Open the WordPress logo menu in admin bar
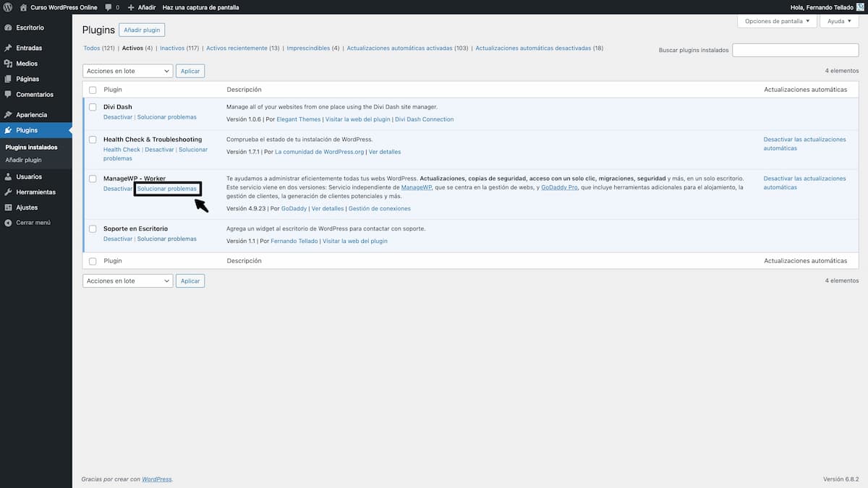Viewport: 868px width, 488px height. click(8, 7)
